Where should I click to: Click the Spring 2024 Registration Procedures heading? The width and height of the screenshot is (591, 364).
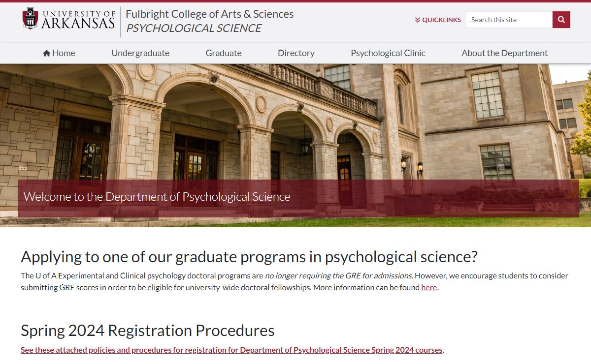[148, 331]
